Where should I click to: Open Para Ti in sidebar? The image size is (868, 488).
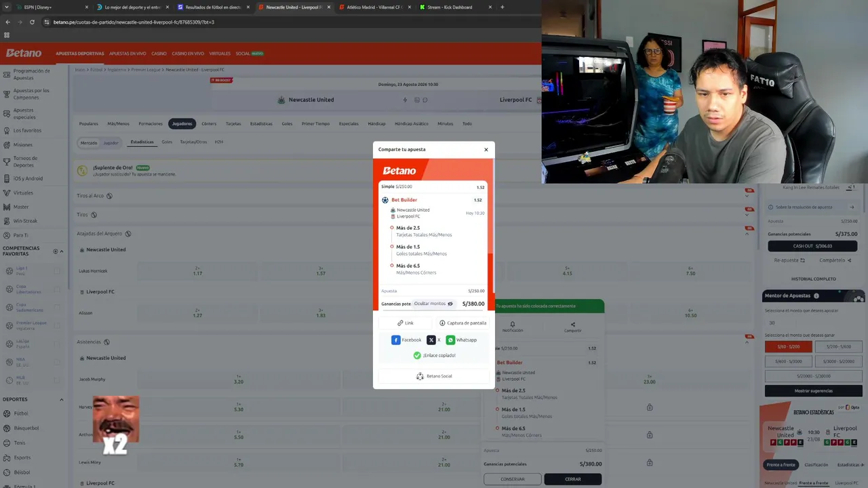[x=21, y=235]
